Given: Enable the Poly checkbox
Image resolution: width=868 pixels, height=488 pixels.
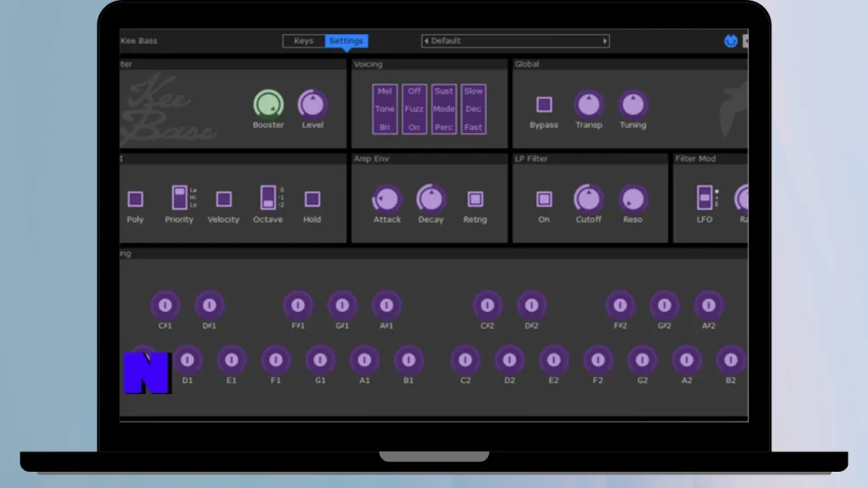Looking at the screenshot, I should pyautogui.click(x=135, y=199).
